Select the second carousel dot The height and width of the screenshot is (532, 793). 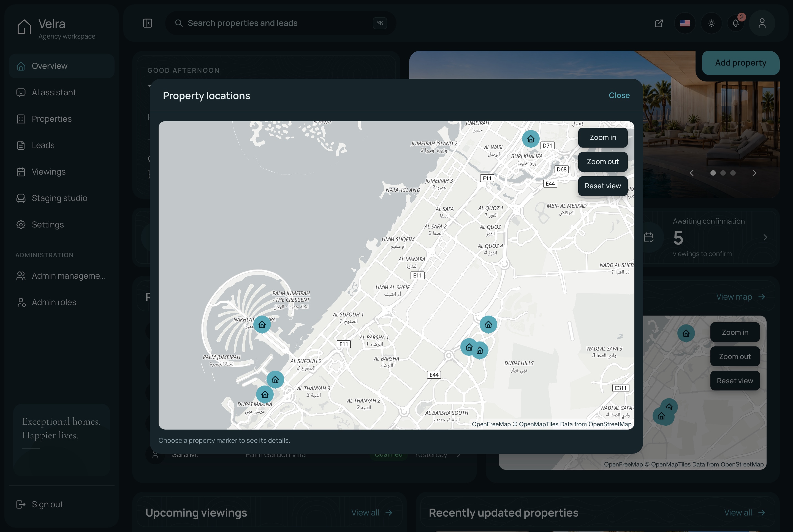(723, 173)
